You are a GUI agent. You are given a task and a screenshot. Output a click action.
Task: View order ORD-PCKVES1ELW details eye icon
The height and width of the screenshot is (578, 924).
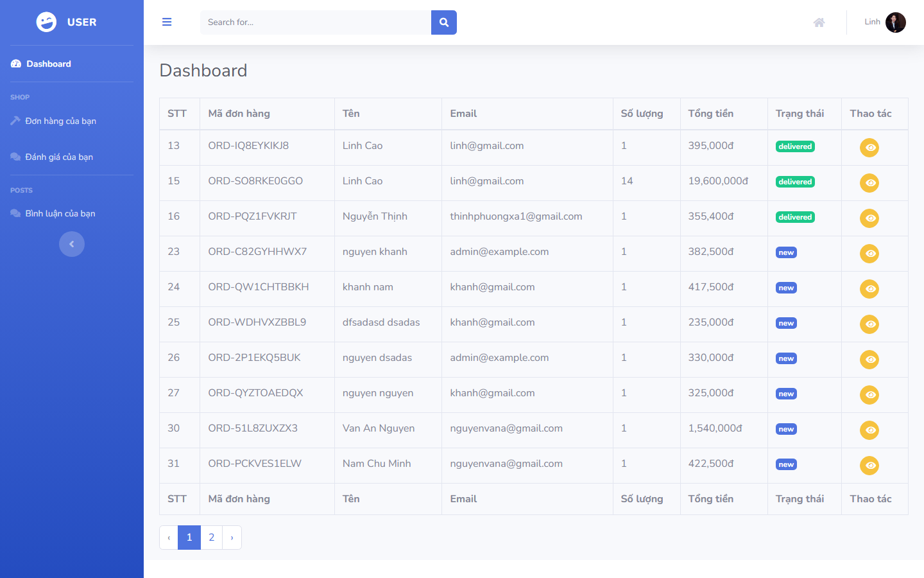[x=869, y=466]
